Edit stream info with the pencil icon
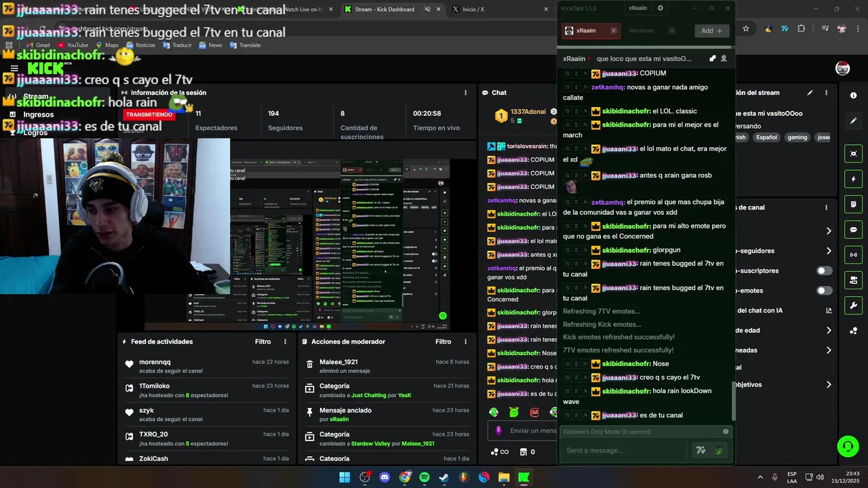868x488 pixels. pyautogui.click(x=810, y=93)
